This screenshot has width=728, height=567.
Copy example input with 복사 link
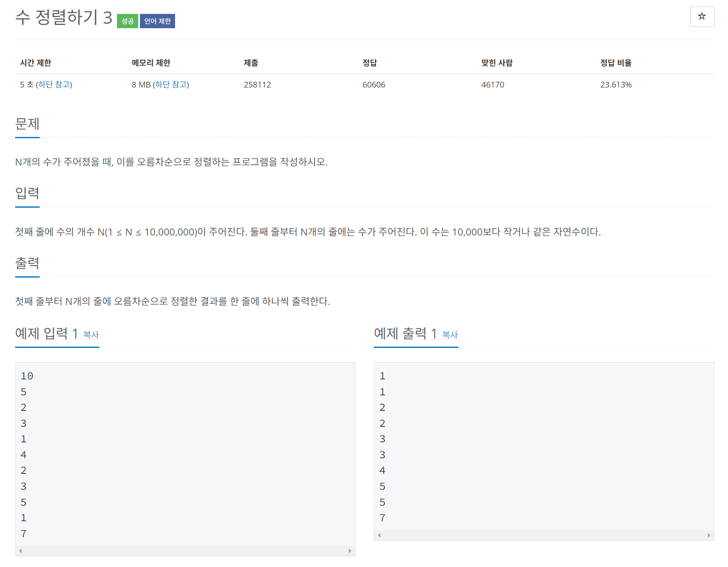tap(91, 334)
